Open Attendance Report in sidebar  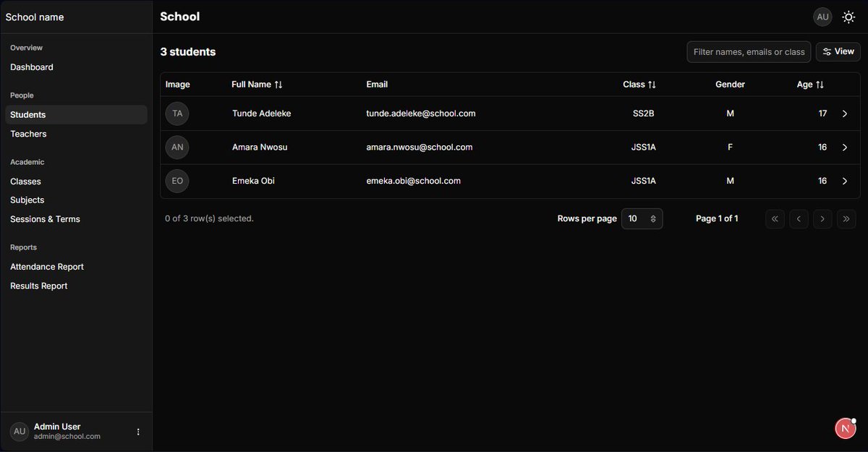coord(76,267)
